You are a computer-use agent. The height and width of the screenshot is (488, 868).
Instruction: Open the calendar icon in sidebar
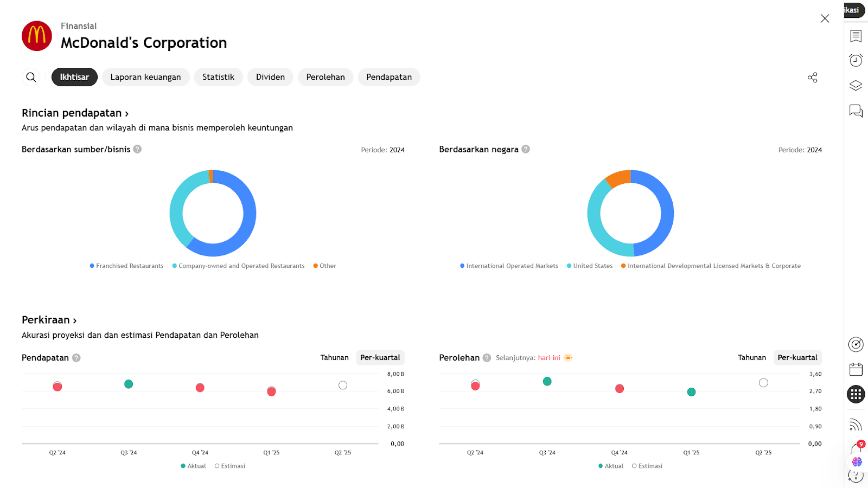[856, 370]
